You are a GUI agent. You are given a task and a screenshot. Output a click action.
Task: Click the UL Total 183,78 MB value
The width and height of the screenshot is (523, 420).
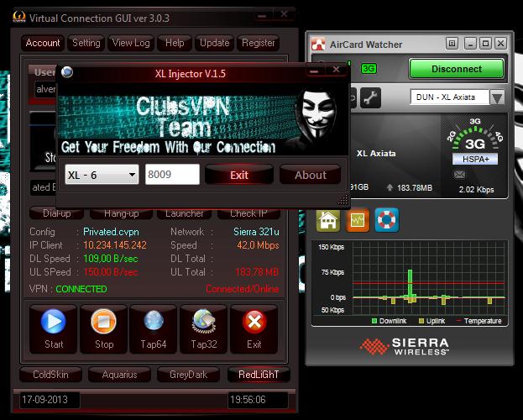(x=257, y=272)
